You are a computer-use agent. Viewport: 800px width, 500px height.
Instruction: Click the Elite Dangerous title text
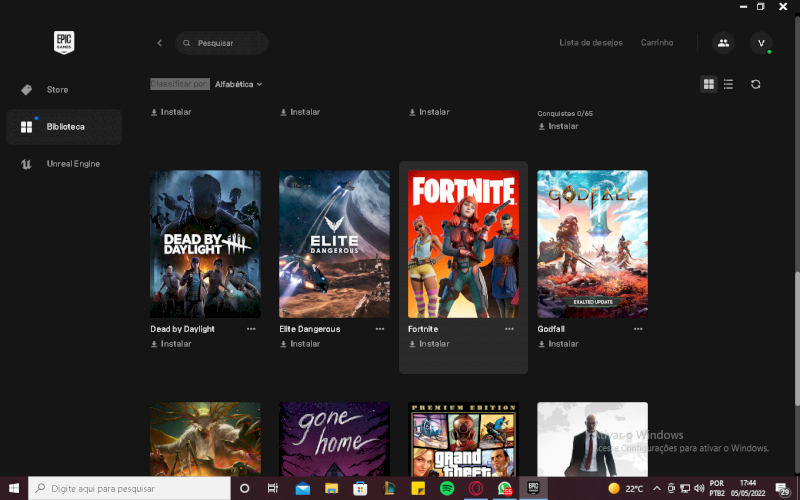point(310,329)
